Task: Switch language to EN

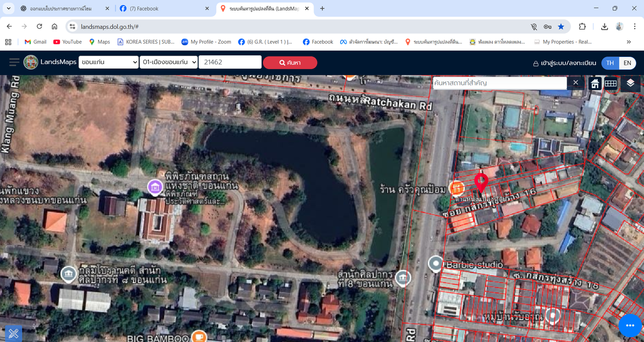Action: click(x=627, y=63)
